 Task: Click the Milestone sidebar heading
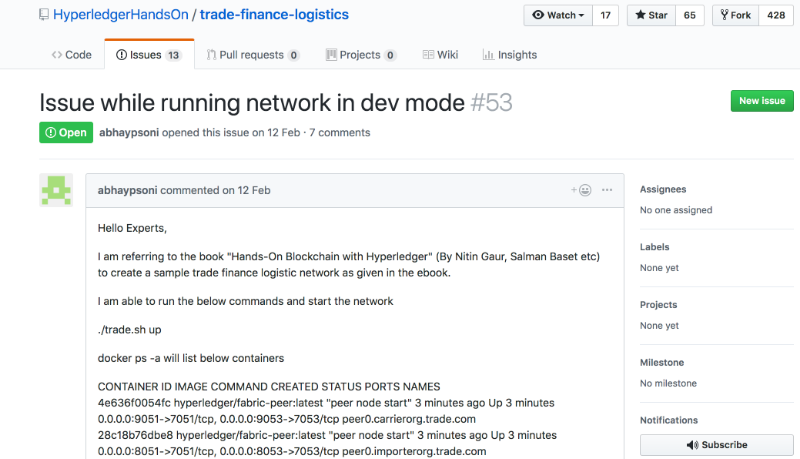(662, 363)
